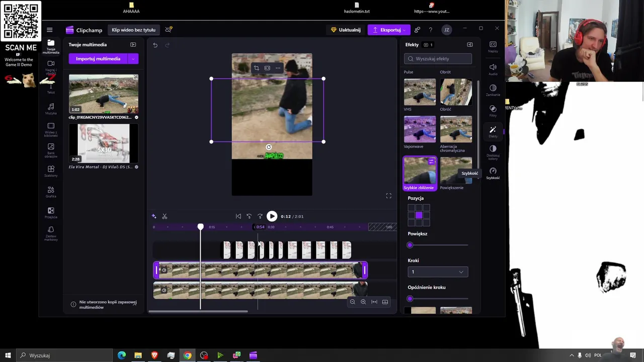
Task: Select the clip_01KGMCNY29 video thumbnail
Action: tap(104, 94)
